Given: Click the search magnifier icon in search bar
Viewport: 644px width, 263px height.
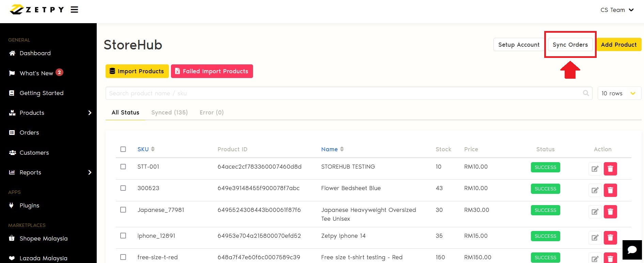Looking at the screenshot, I should (x=586, y=93).
